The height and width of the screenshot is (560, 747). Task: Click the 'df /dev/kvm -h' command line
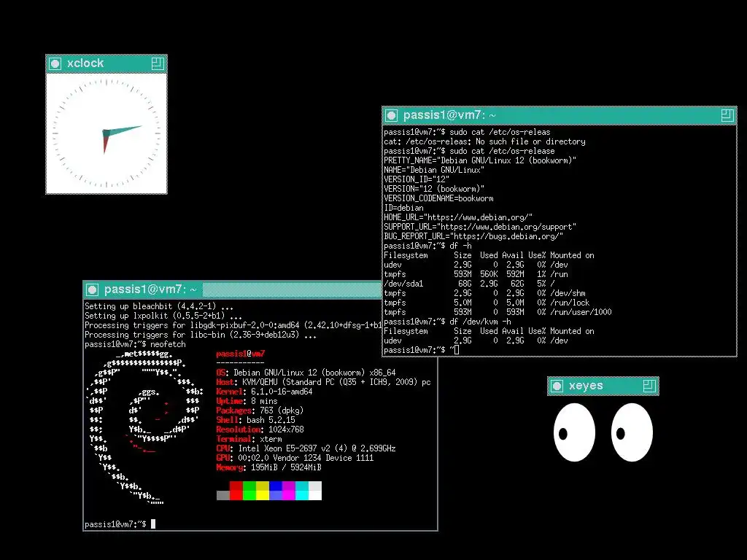point(448,322)
